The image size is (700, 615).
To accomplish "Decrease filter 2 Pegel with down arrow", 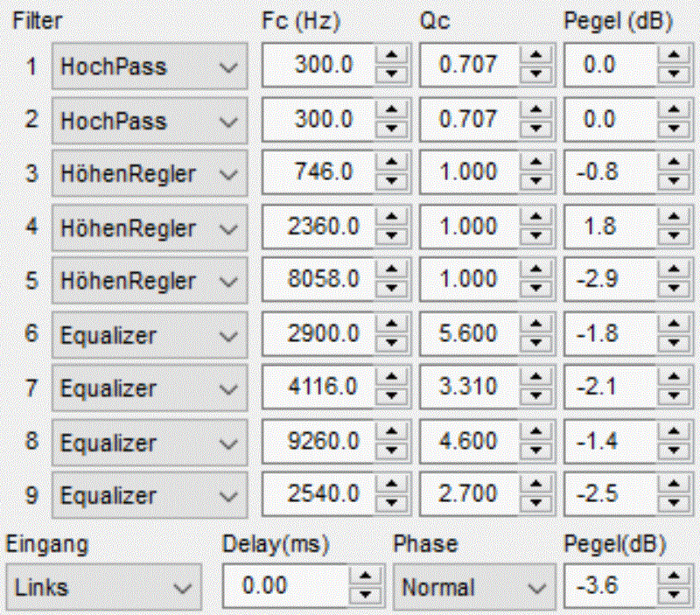I will tap(673, 128).
